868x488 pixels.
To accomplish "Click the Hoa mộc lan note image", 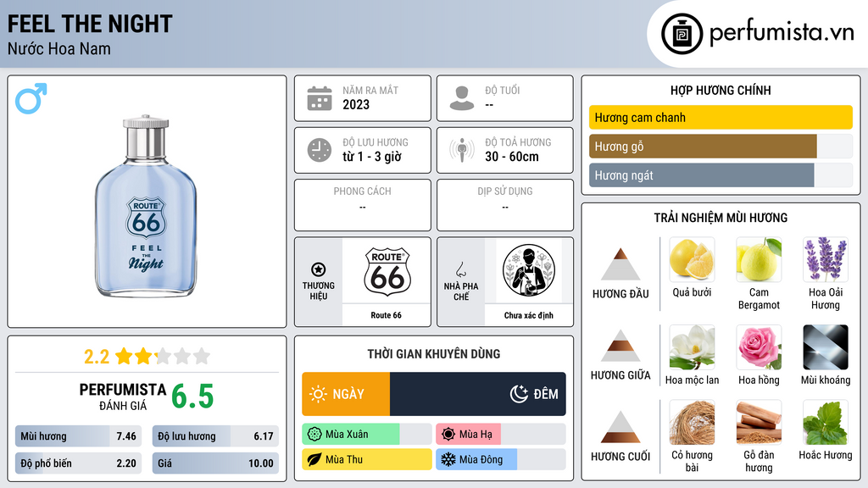I will [692, 347].
